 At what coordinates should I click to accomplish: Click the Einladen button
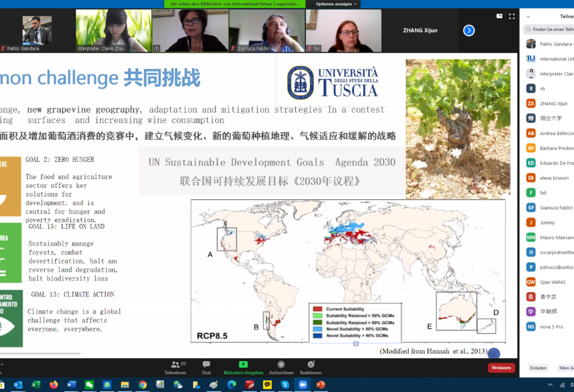[538, 368]
